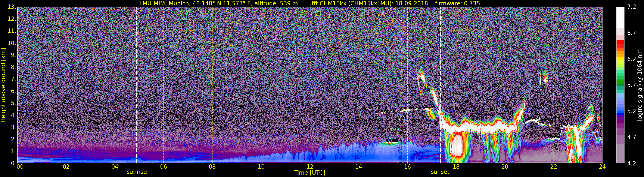Image resolution: width=644 pixels, height=177 pixels.
Task: Click the dashed white sunrise marker line
Action: pos(137,85)
